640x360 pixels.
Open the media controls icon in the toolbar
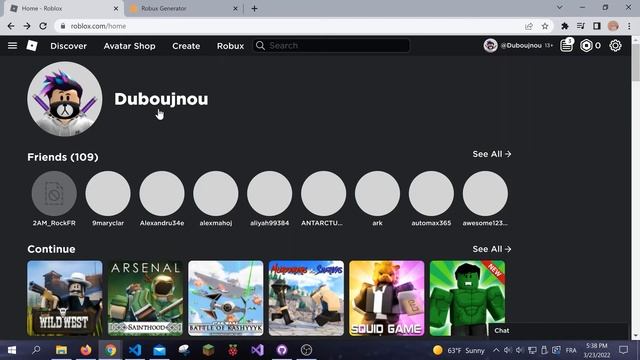(581, 26)
